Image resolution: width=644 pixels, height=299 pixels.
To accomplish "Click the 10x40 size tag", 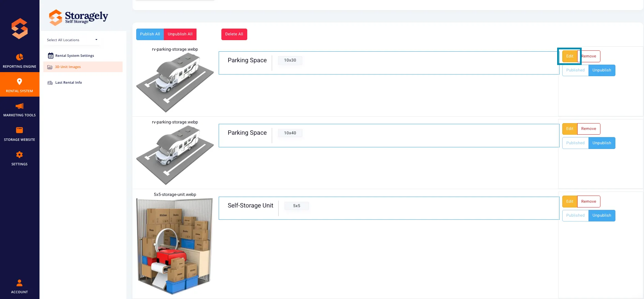I will (290, 133).
